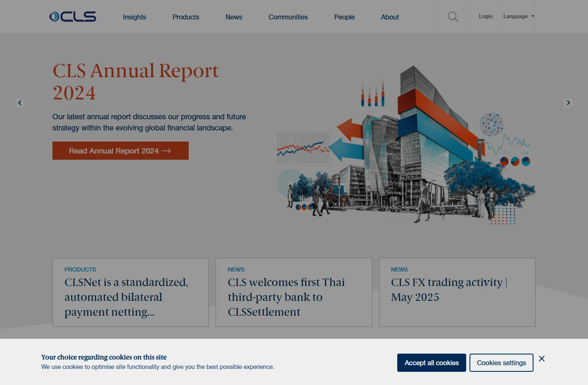Click 'Your choice regarding cookies on this site'
588x385 pixels.
point(104,357)
